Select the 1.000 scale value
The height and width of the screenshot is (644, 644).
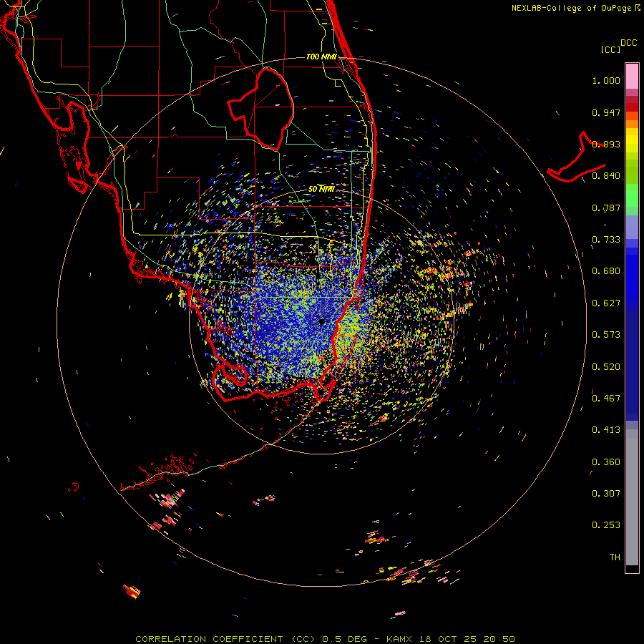coord(606,80)
